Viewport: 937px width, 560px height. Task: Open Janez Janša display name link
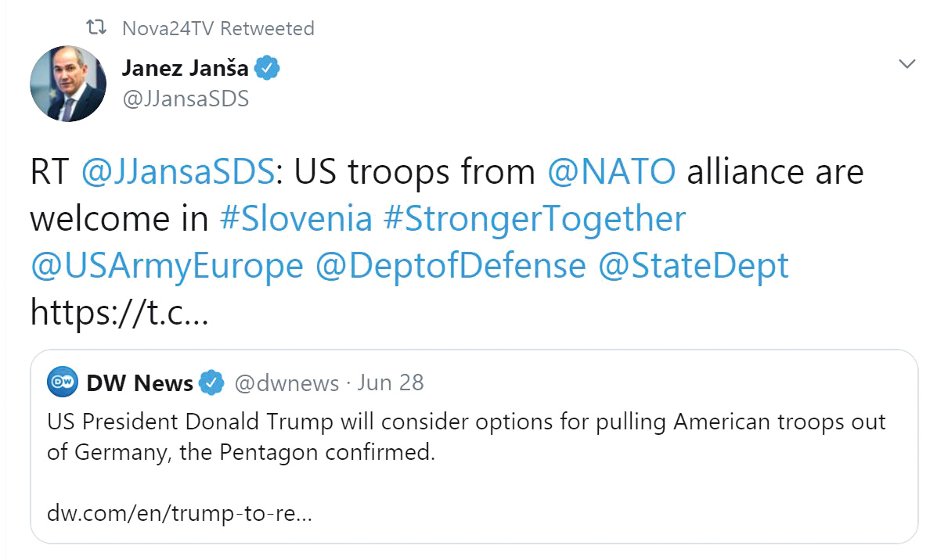coord(185,68)
